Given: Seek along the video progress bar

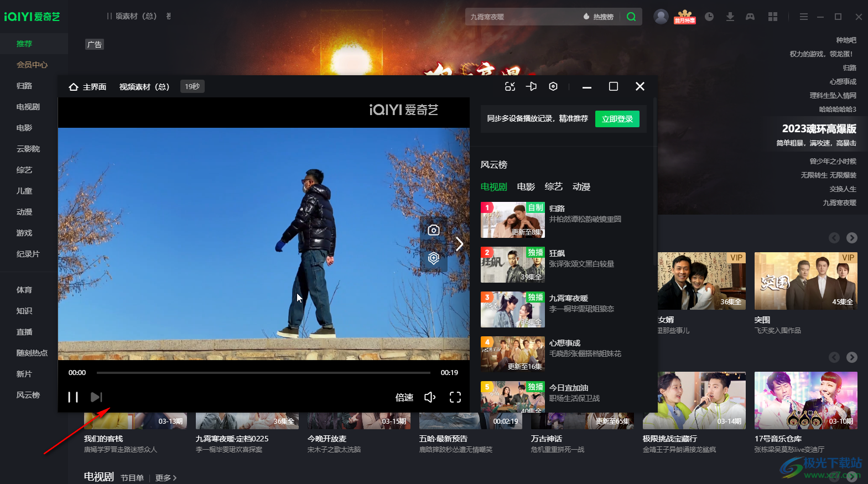Looking at the screenshot, I should pyautogui.click(x=263, y=373).
